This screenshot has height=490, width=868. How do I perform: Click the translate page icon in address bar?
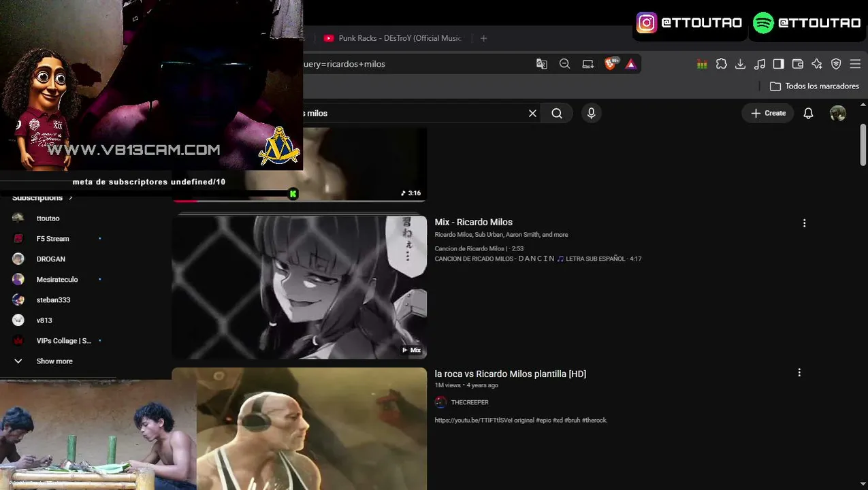pos(542,64)
